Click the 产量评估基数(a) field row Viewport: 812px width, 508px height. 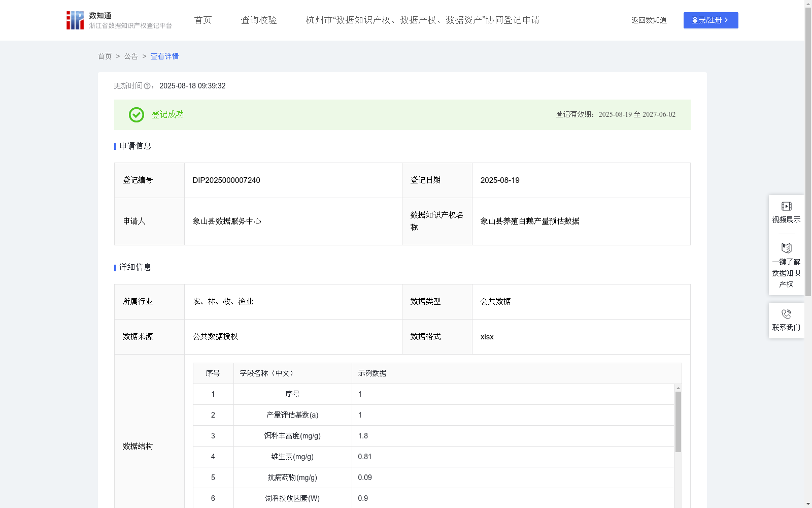pyautogui.click(x=433, y=415)
